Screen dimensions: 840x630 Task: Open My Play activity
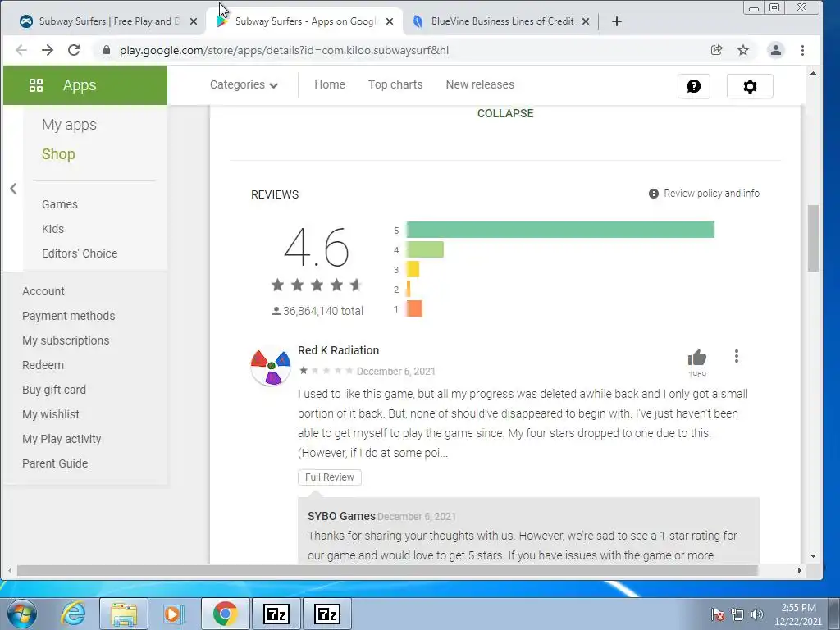pos(62,440)
